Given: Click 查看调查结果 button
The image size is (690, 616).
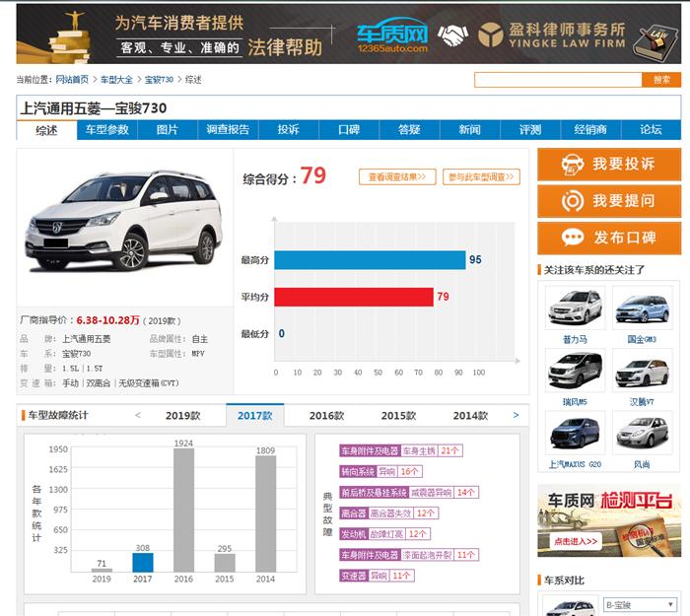Looking at the screenshot, I should tap(397, 176).
